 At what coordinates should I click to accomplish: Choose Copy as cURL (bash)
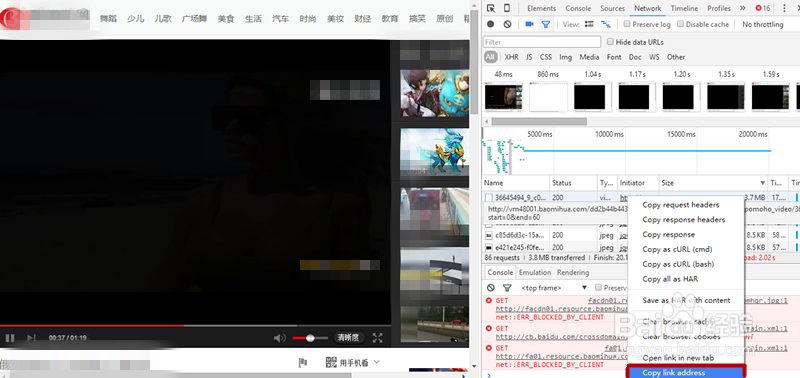click(678, 264)
